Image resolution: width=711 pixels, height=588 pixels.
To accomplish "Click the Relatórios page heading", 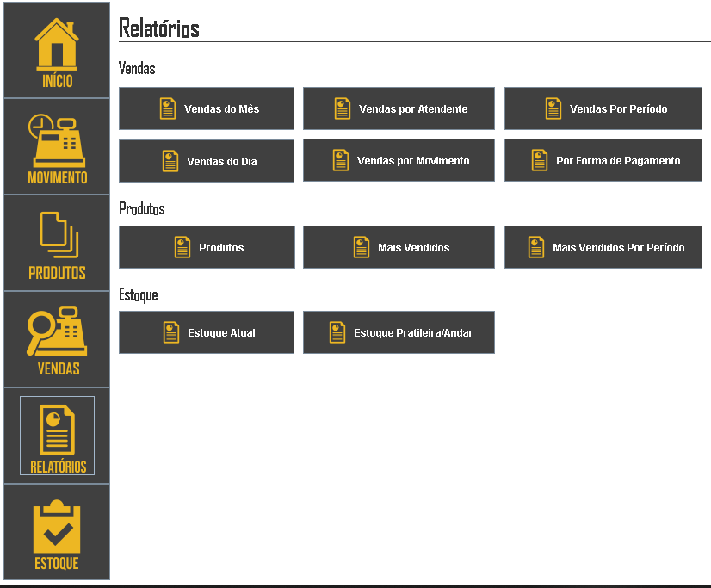I will (x=159, y=28).
